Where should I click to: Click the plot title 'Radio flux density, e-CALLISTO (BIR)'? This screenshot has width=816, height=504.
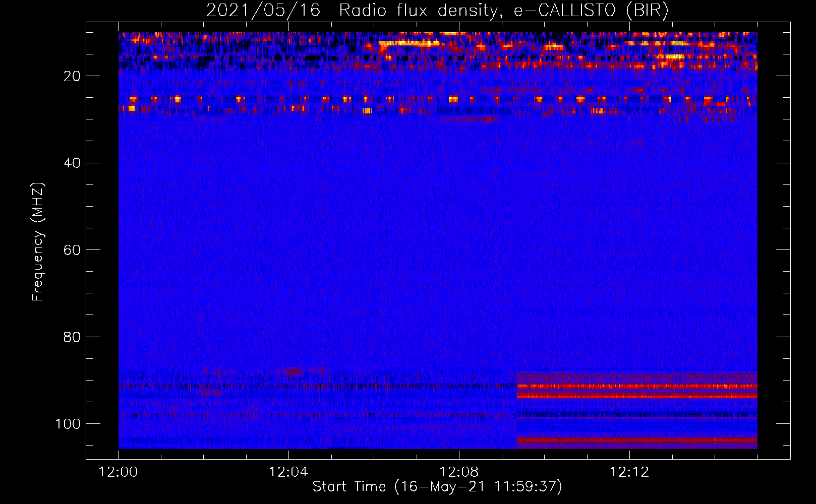[504, 11]
